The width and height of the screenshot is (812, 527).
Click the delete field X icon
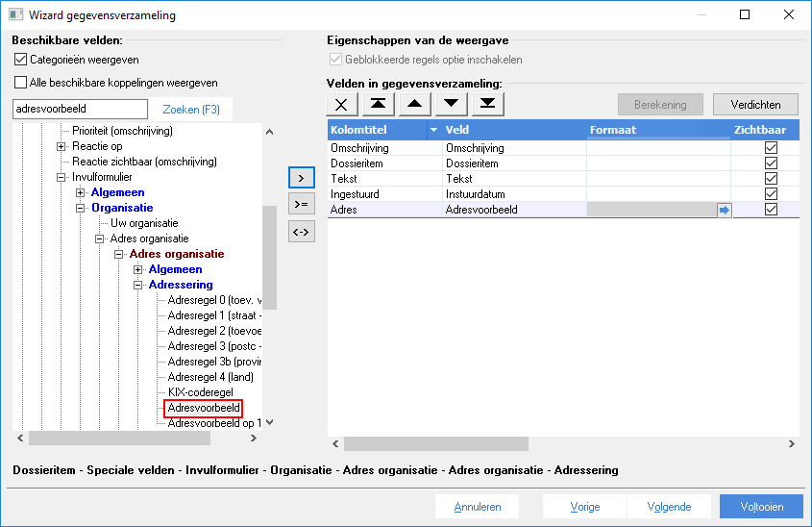click(341, 104)
